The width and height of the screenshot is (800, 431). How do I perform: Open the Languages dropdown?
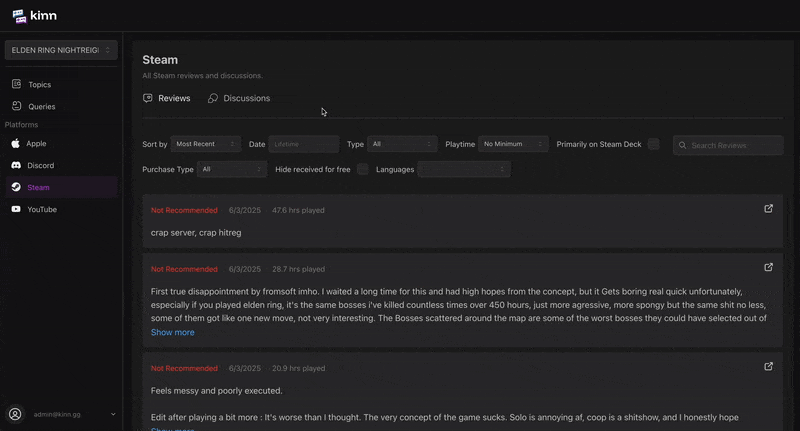click(x=464, y=169)
